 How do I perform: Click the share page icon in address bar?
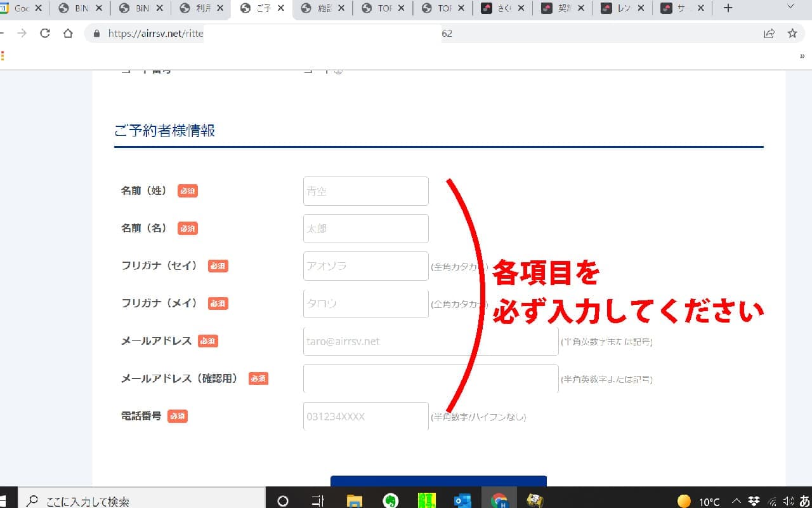click(769, 34)
